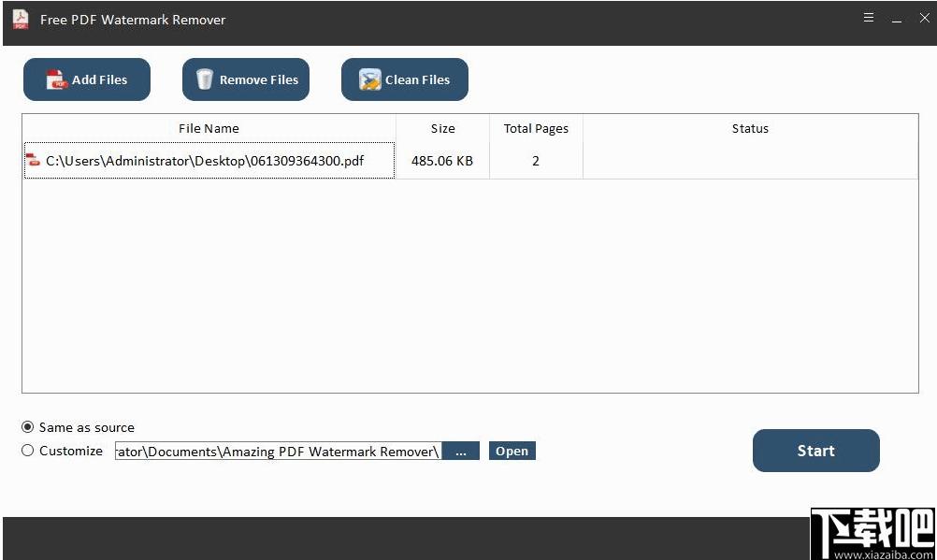
Task: Click the 485.06 KB size cell
Action: (442, 161)
